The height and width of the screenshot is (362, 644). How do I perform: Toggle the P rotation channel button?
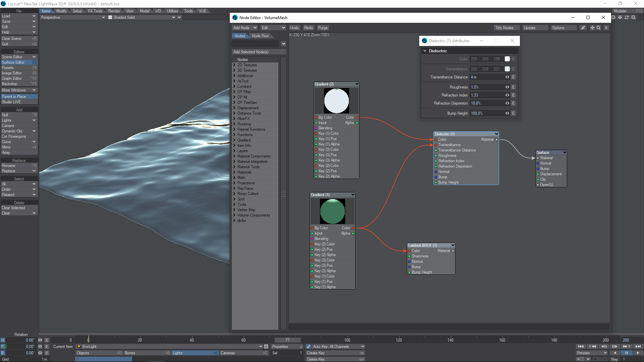(3, 347)
